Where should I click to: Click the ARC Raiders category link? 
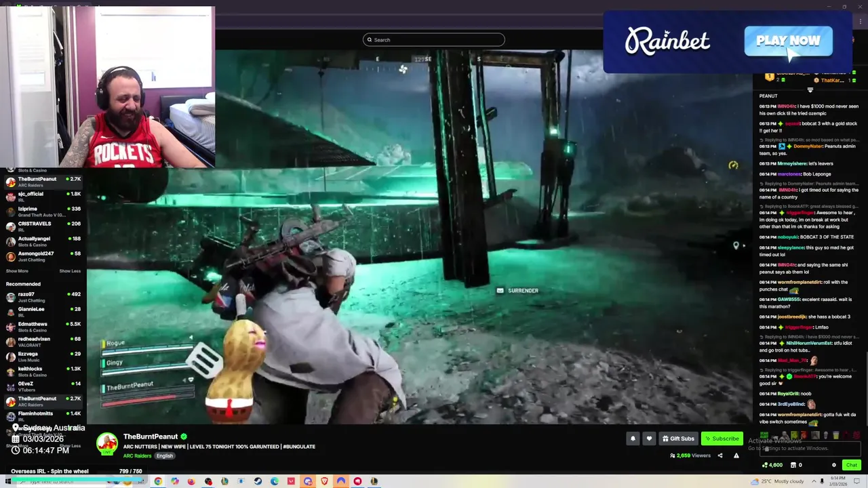click(x=137, y=456)
